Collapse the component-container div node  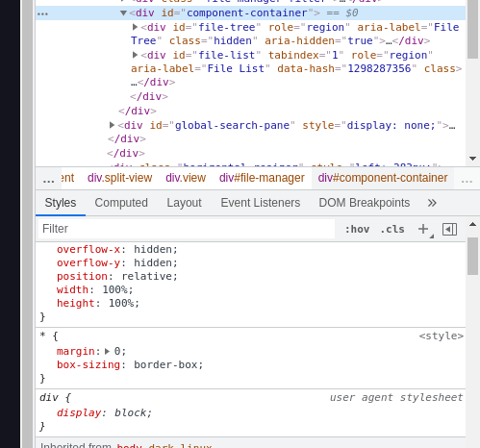pyautogui.click(x=123, y=13)
